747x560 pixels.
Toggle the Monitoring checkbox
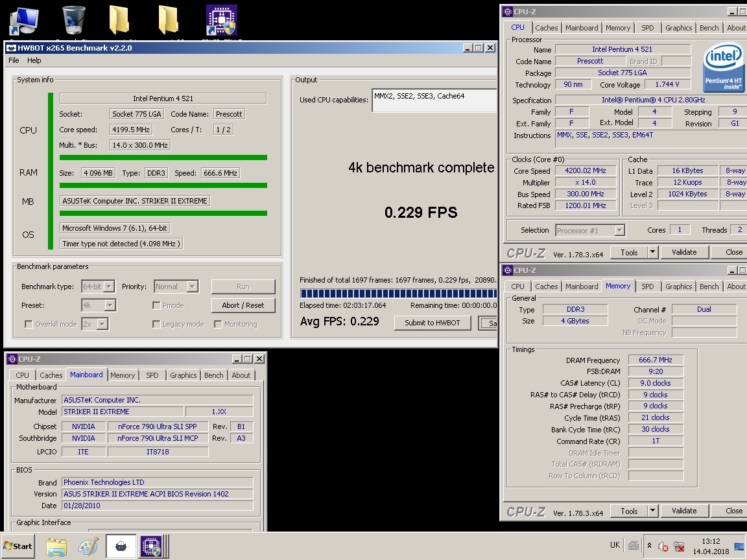(218, 324)
